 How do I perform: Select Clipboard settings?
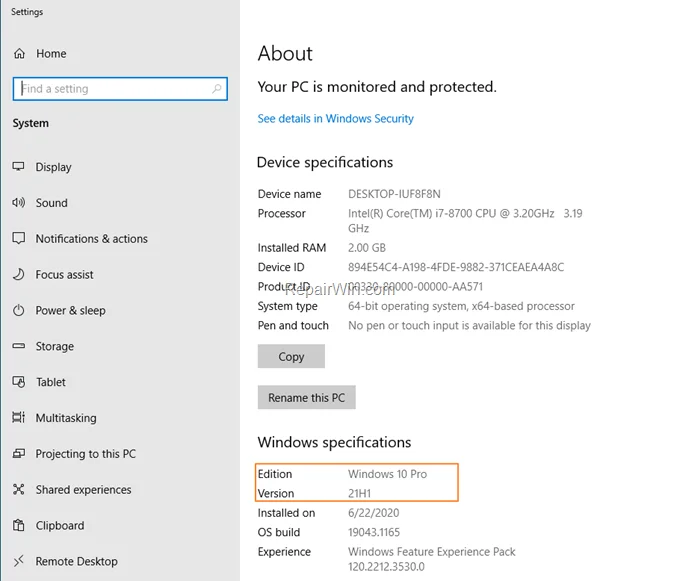60,526
